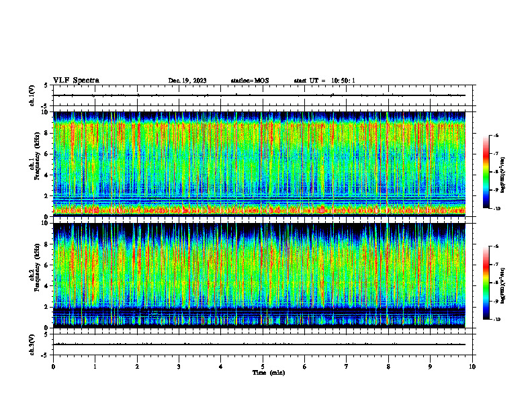This screenshot has height=411, width=532.
Task: Click the ch.1 color bar's log(PSD) unit label
Action: (503, 175)
